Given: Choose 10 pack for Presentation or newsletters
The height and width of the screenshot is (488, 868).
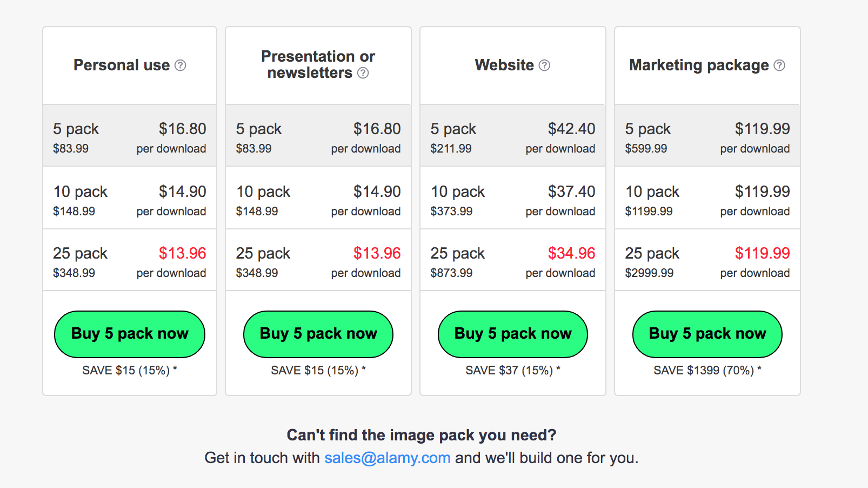Looking at the screenshot, I should tap(318, 198).
